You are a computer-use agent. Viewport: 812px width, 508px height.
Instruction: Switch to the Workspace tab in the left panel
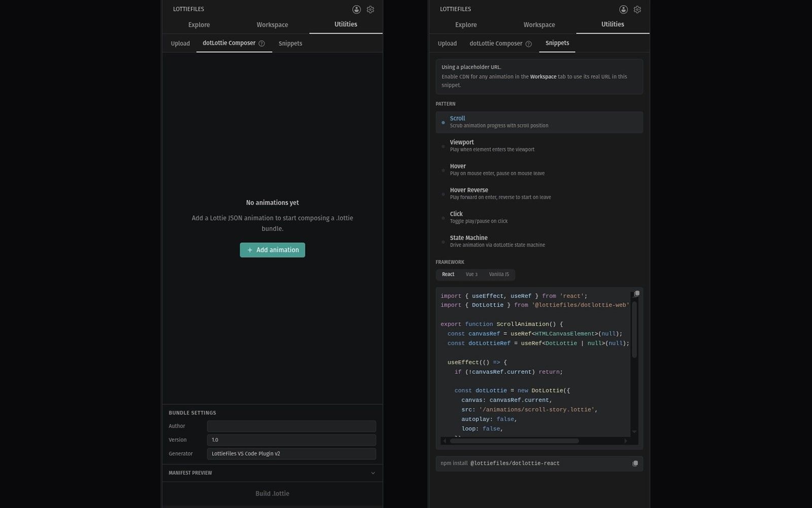272,25
